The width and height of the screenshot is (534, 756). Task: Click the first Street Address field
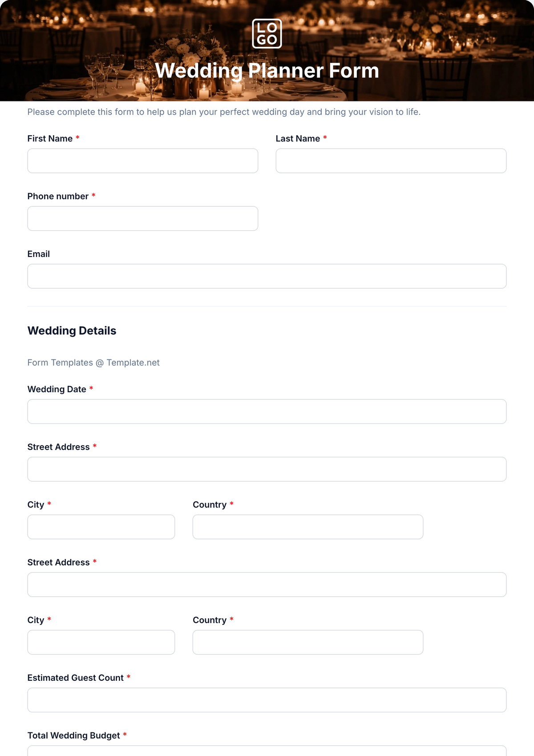click(267, 469)
